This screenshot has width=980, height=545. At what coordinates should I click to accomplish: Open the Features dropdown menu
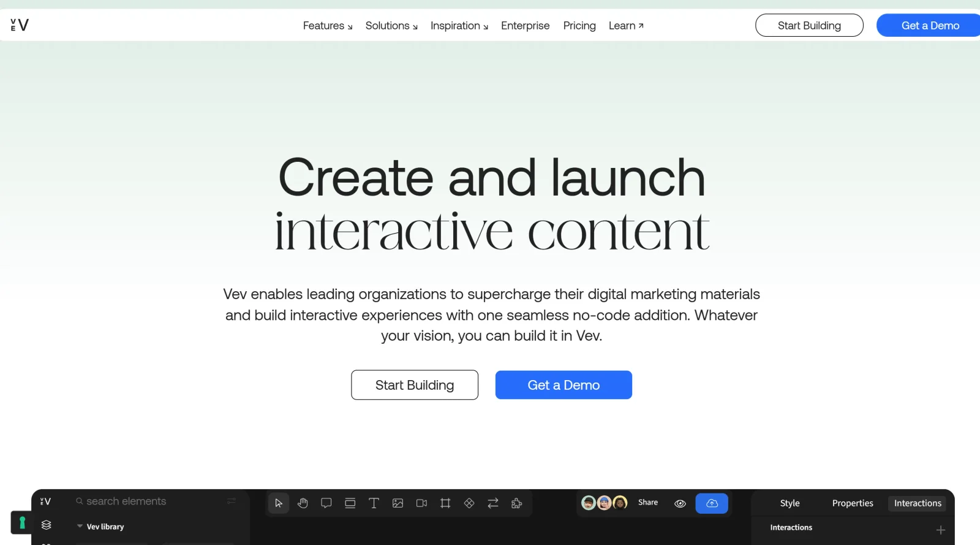[x=328, y=26]
